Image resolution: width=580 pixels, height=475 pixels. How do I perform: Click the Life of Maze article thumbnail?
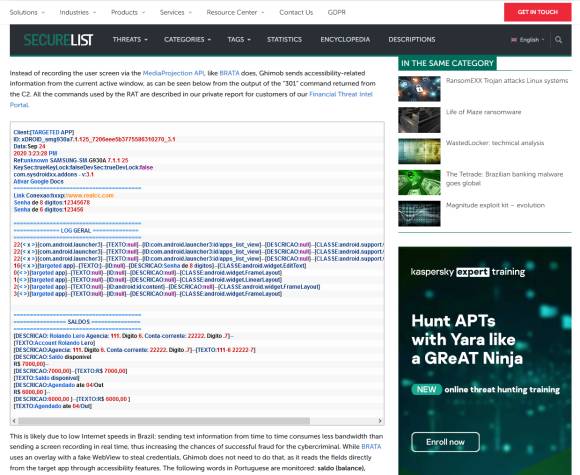pyautogui.click(x=419, y=120)
